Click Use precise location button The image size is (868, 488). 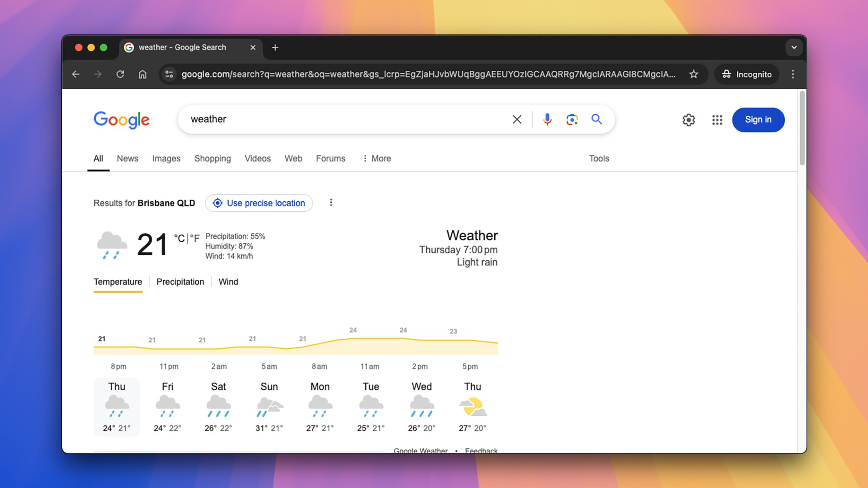[x=259, y=203]
